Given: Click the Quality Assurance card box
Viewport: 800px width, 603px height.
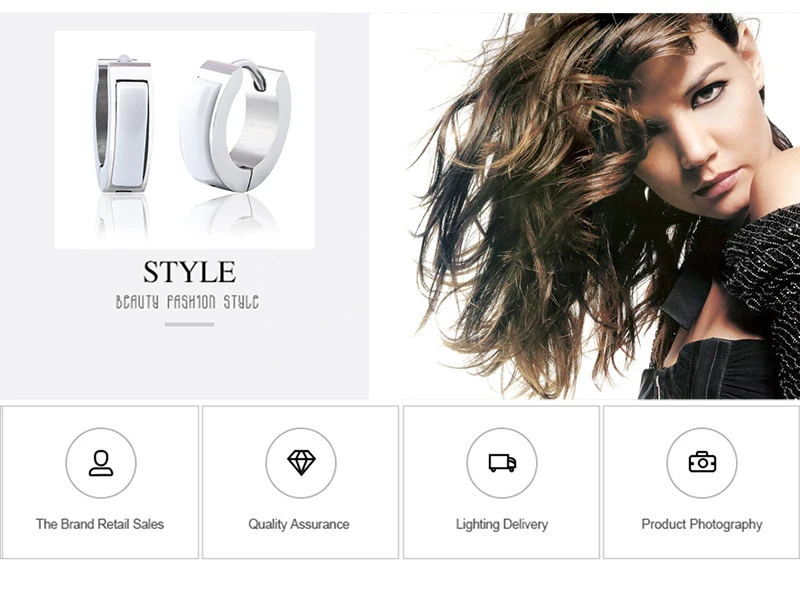Looking at the screenshot, I should 301,482.
